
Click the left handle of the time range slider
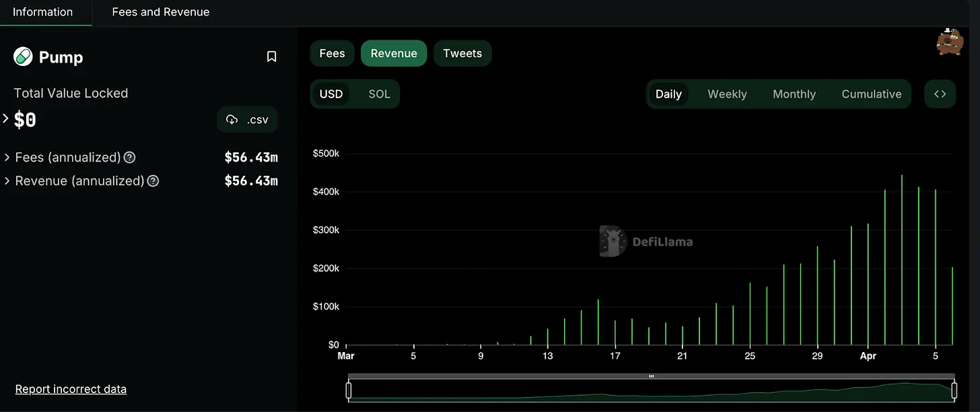[349, 390]
